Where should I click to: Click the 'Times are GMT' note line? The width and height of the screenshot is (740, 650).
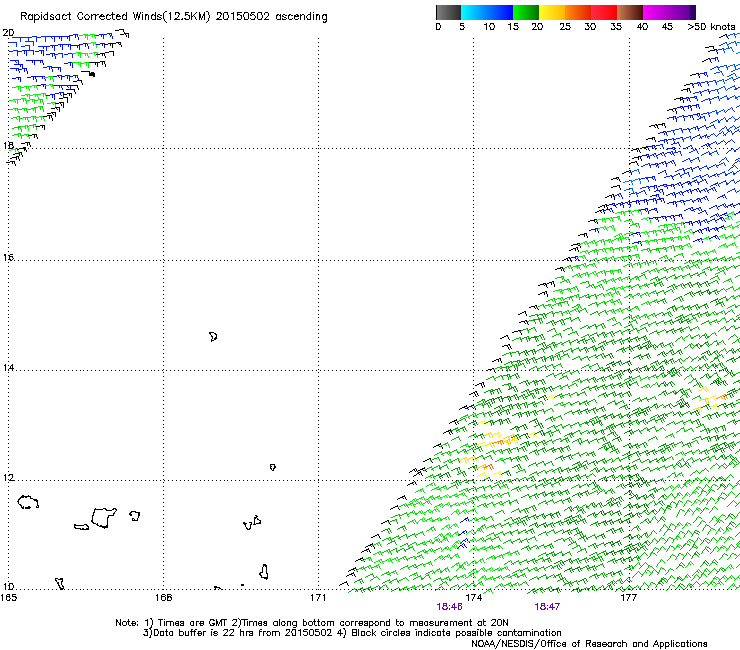tap(312, 623)
